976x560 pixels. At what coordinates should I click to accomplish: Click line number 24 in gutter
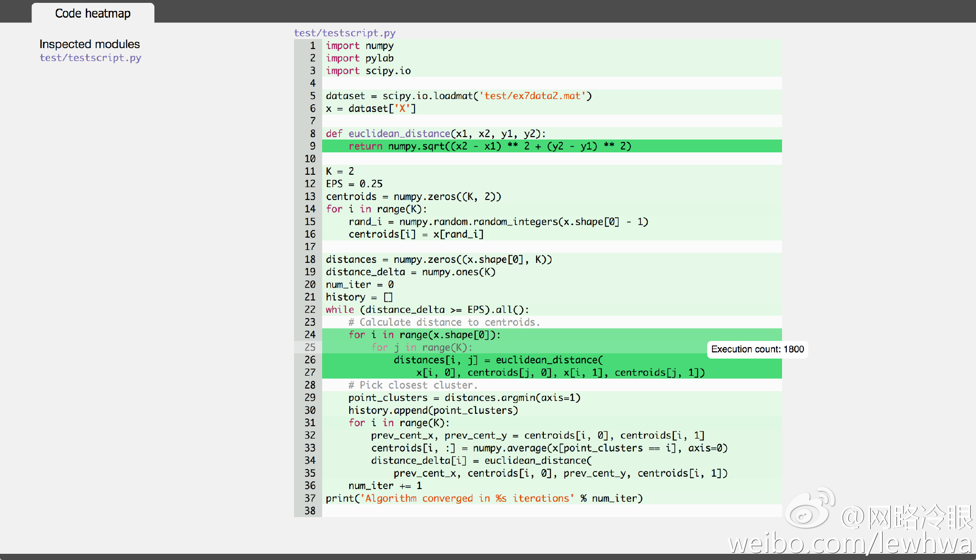(x=310, y=335)
